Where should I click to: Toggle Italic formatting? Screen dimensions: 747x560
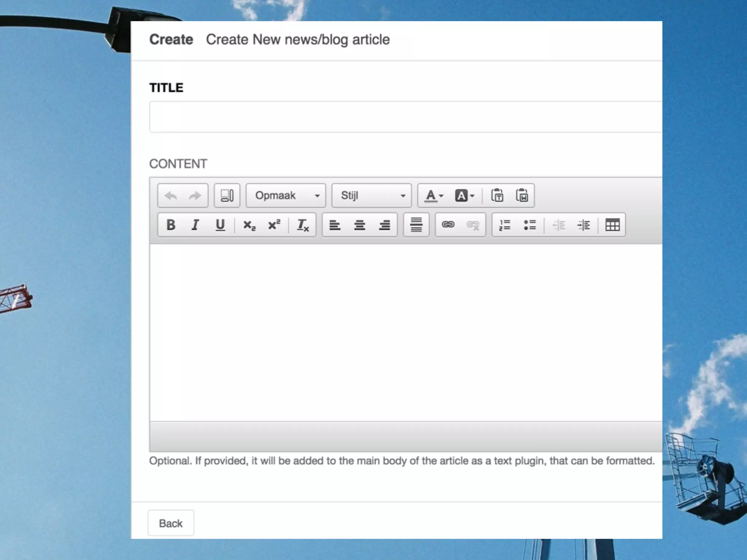195,225
